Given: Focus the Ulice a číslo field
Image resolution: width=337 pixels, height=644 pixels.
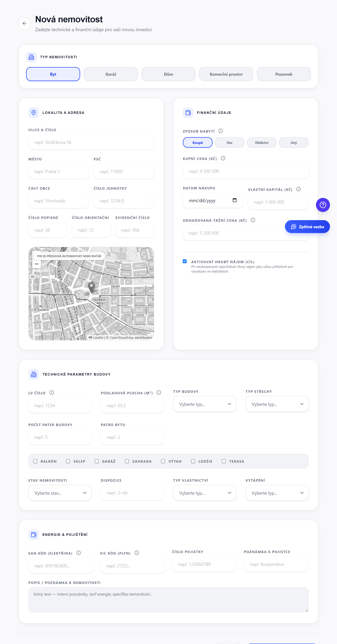Looking at the screenshot, I should click(91, 142).
